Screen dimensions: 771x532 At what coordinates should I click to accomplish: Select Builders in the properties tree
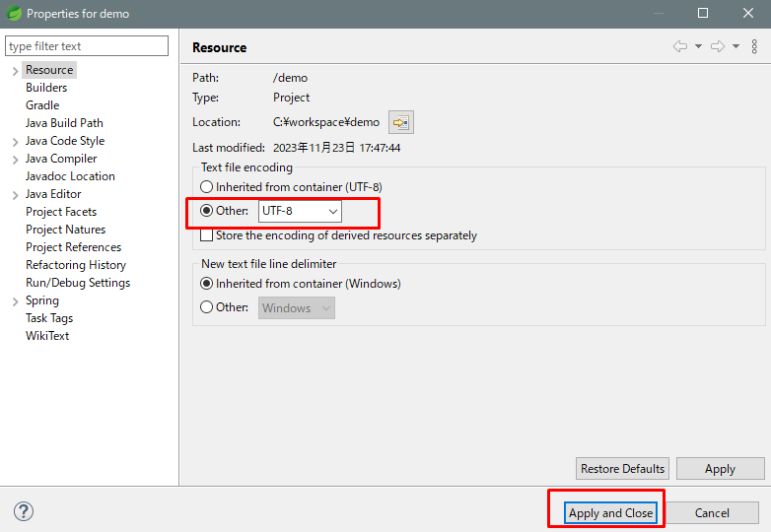pyautogui.click(x=46, y=88)
